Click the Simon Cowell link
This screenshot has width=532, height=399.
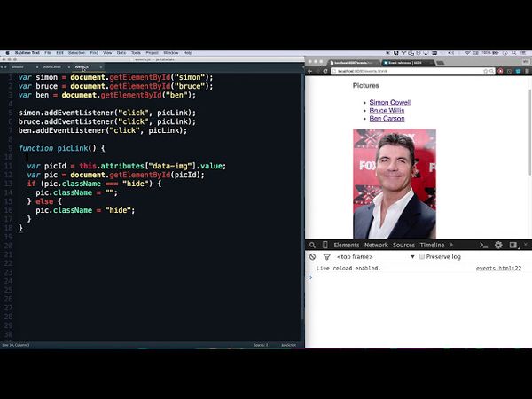[390, 102]
